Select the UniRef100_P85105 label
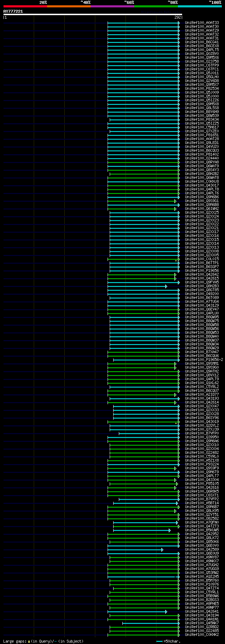This screenshot has height=644, width=225. click(202, 484)
